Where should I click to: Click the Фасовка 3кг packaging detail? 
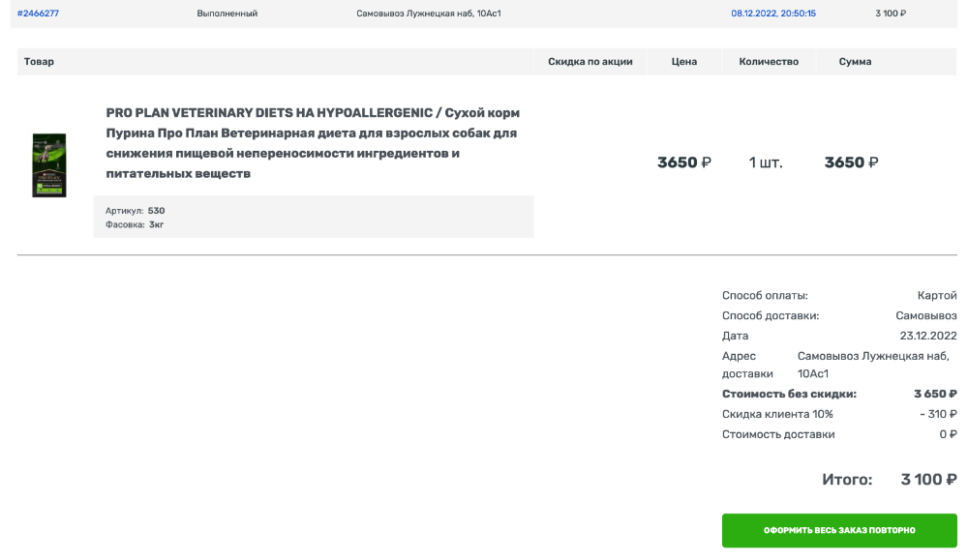(x=135, y=224)
